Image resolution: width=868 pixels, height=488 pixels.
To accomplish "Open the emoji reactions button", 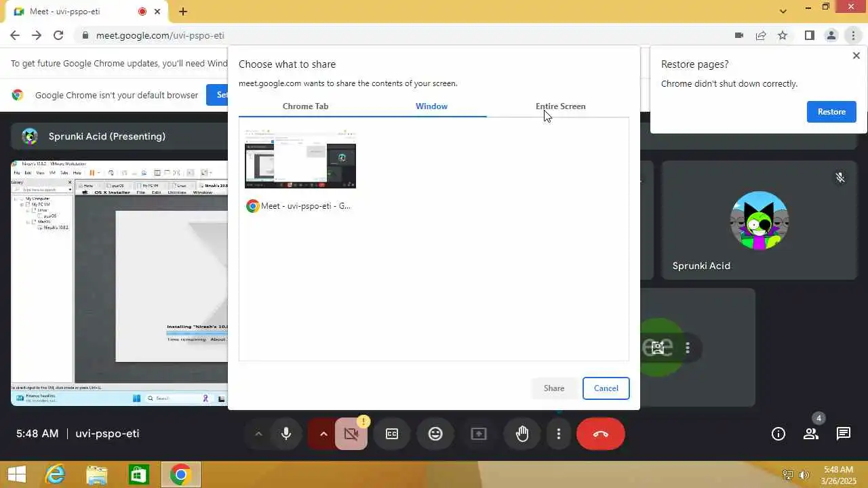I will [435, 434].
